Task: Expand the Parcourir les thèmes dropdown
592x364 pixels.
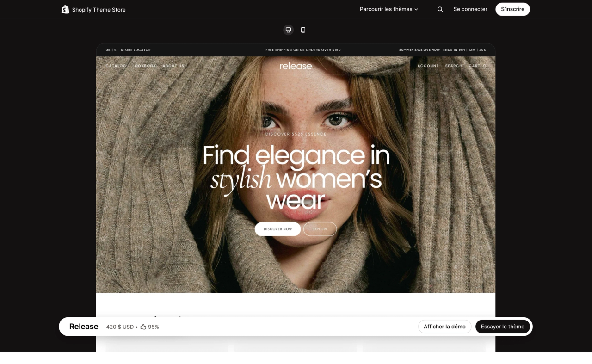Action: pos(389,9)
